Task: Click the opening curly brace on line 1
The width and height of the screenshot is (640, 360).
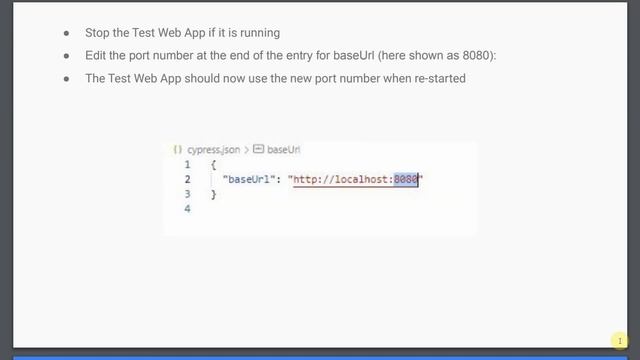Action: tap(213, 165)
